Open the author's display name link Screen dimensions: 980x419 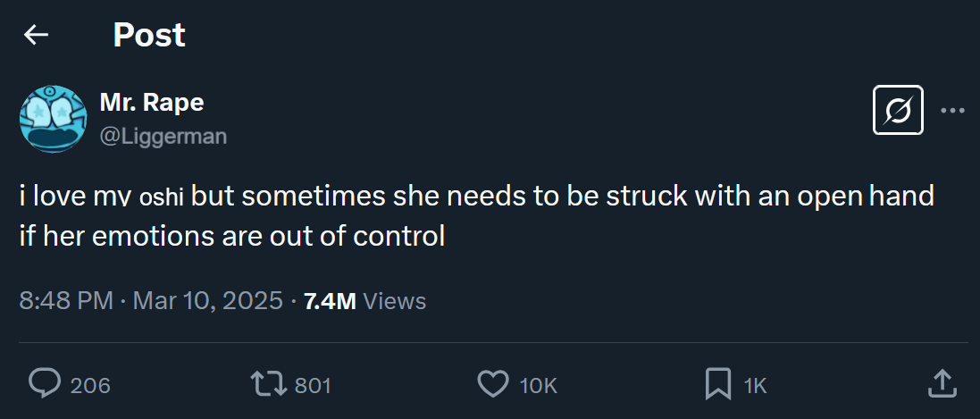pos(152,103)
